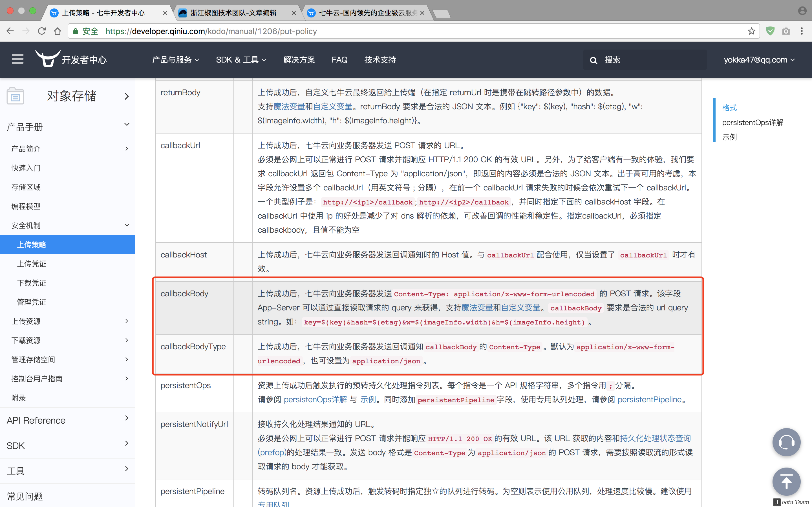
Task: Expand the yokka47@qq.com account menu
Action: pyautogui.click(x=759, y=60)
